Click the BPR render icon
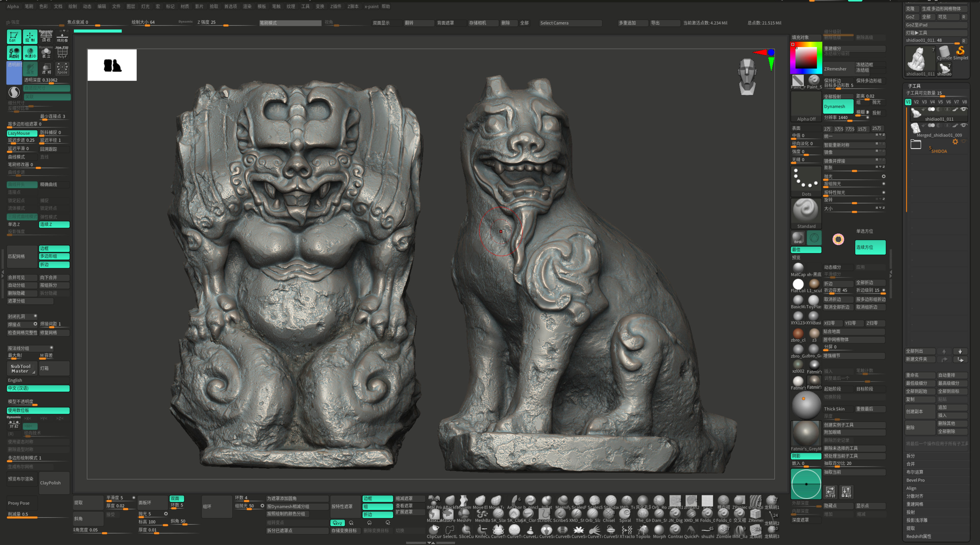Viewport: 980px width, 545px height. pos(798,238)
